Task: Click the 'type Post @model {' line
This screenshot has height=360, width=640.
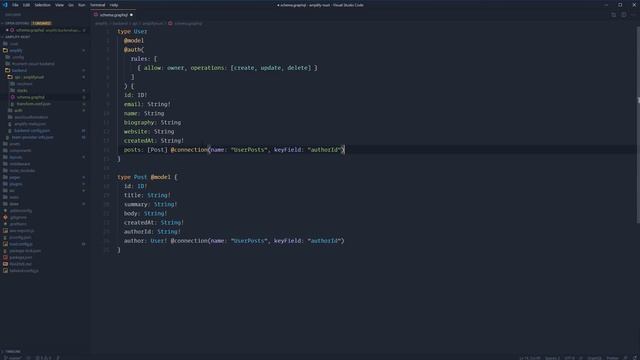Action: [147, 177]
